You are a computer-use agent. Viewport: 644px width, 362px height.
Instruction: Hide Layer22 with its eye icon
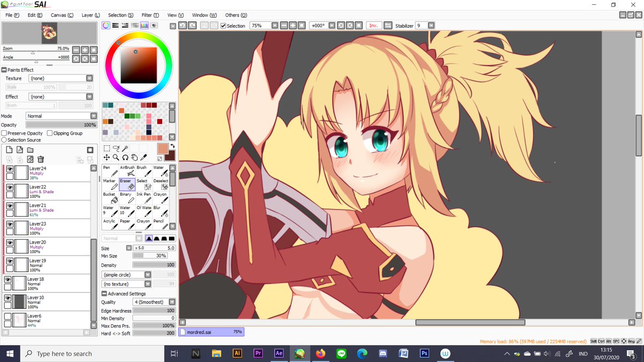click(x=10, y=187)
